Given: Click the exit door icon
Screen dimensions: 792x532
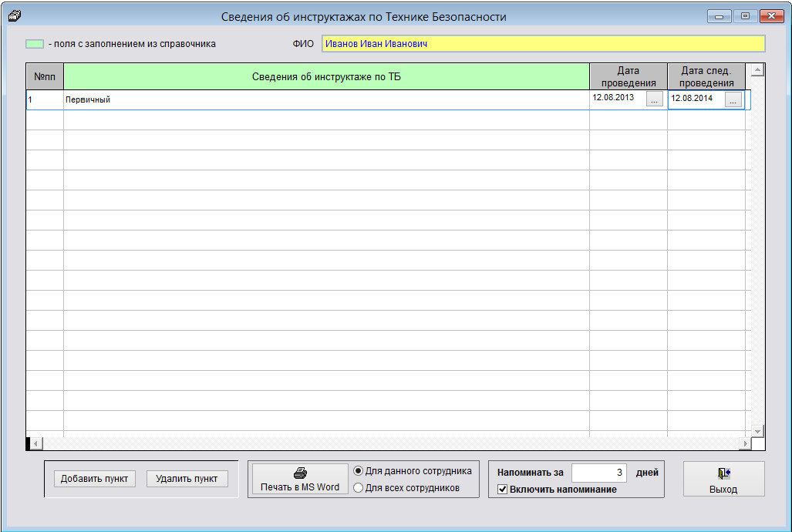Looking at the screenshot, I should coord(723,473).
